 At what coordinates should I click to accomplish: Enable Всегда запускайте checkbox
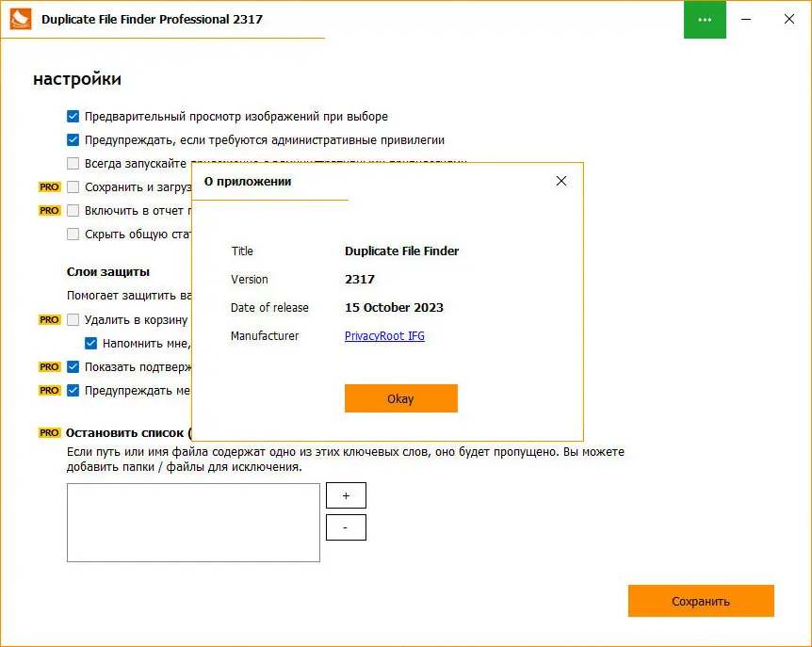point(73,164)
